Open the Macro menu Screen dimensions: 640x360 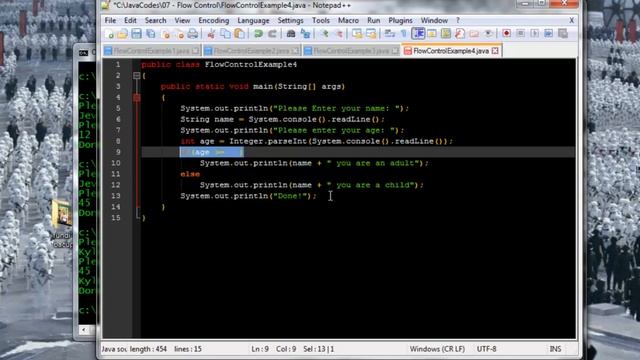348,20
